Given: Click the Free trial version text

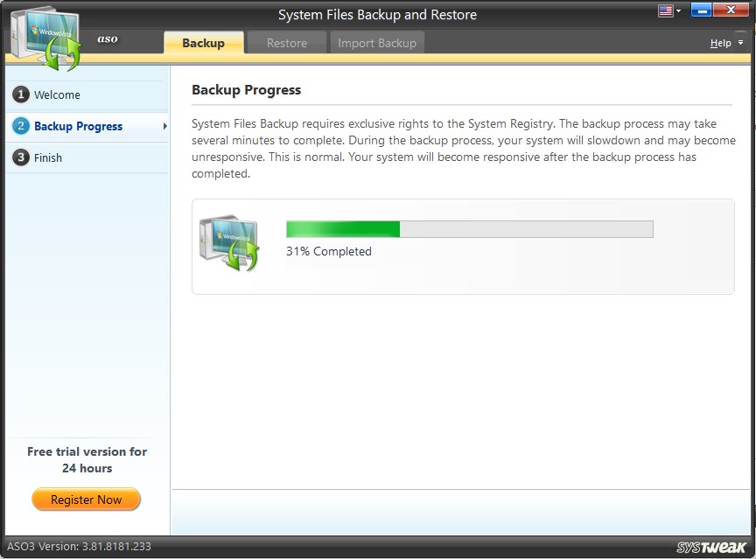Looking at the screenshot, I should 86,459.
